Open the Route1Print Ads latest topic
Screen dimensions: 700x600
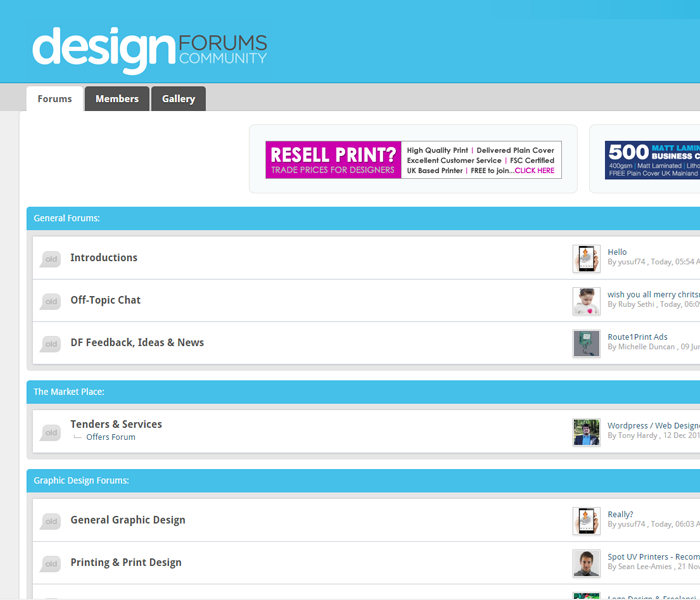(637, 337)
